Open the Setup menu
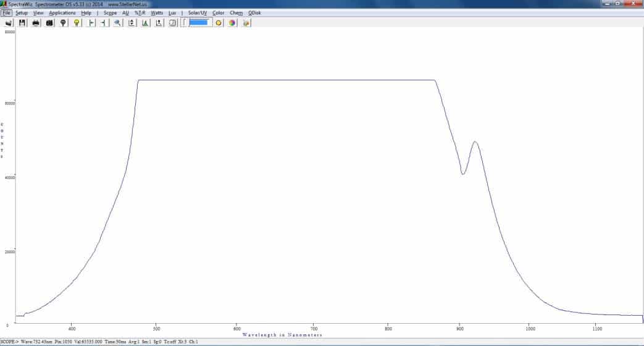644x346 pixels. tap(22, 13)
